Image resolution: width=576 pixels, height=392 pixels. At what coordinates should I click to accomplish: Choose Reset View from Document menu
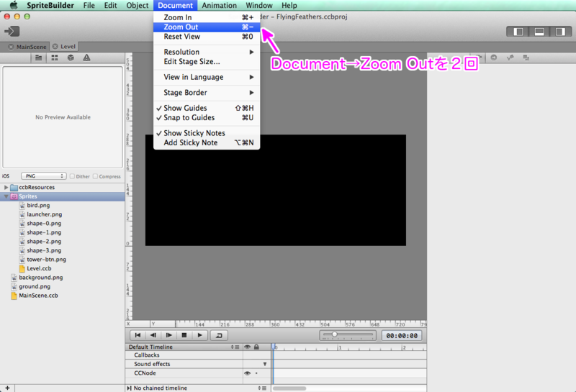(x=207, y=37)
